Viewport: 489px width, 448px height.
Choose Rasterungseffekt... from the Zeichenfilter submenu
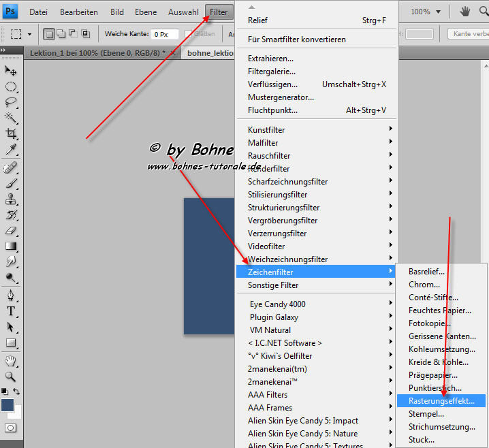pyautogui.click(x=441, y=401)
